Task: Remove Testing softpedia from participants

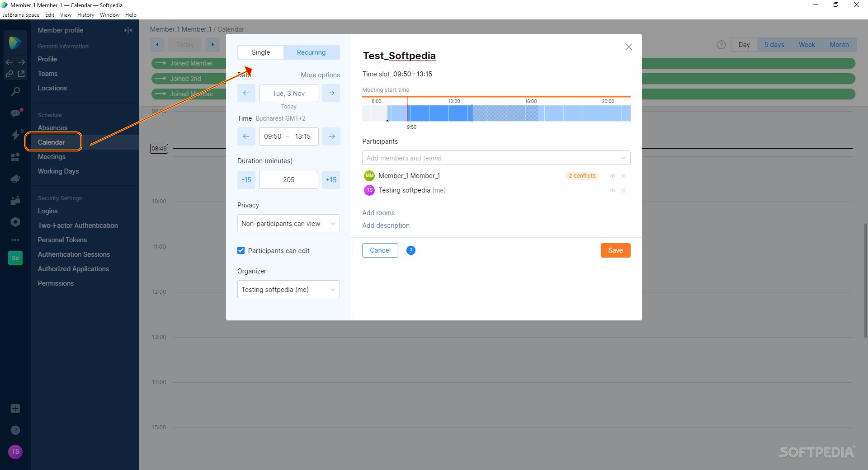Action: 623,191
